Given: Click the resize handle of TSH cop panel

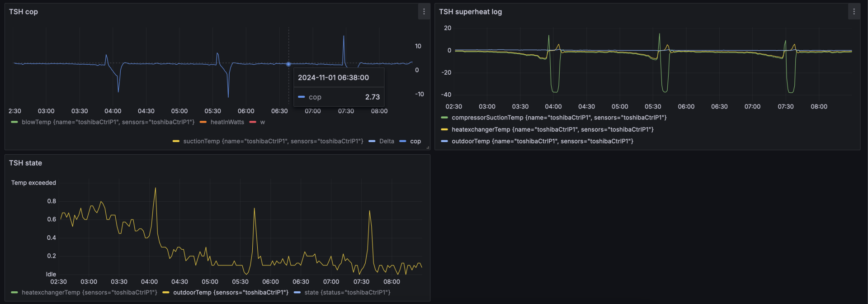Looking at the screenshot, I should (427, 147).
